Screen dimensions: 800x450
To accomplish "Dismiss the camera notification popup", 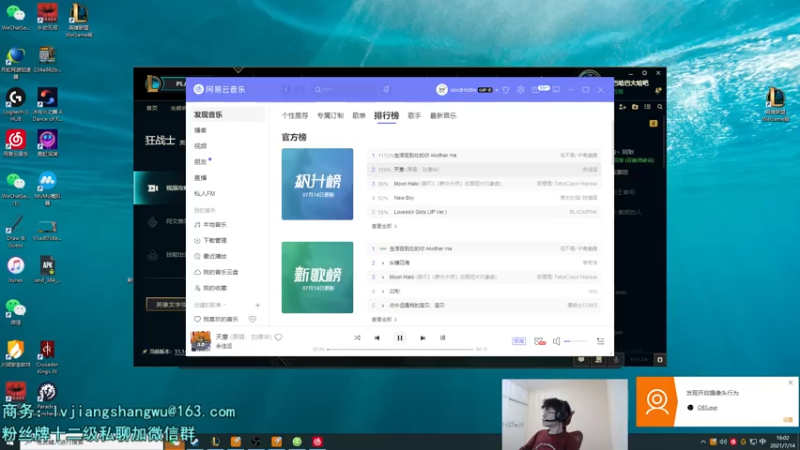I will [790, 382].
